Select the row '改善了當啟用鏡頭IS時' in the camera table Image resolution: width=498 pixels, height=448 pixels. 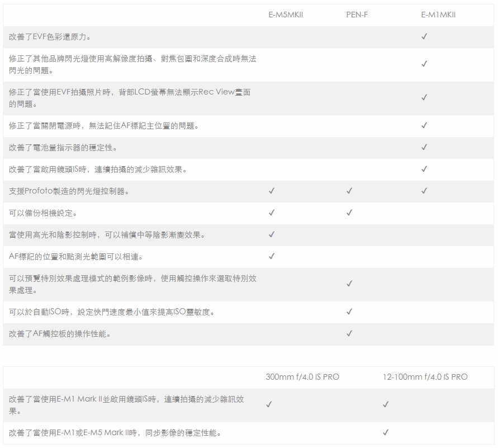tap(98, 169)
